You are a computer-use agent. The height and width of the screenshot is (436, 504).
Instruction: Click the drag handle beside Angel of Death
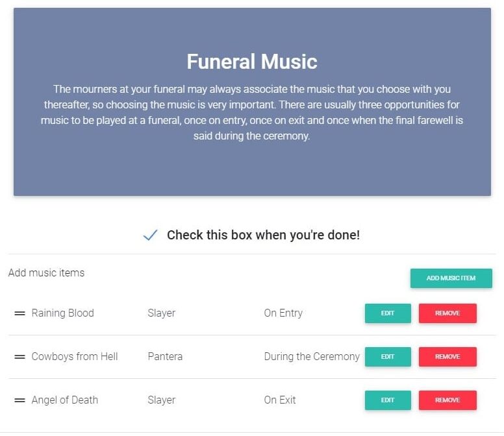19,400
